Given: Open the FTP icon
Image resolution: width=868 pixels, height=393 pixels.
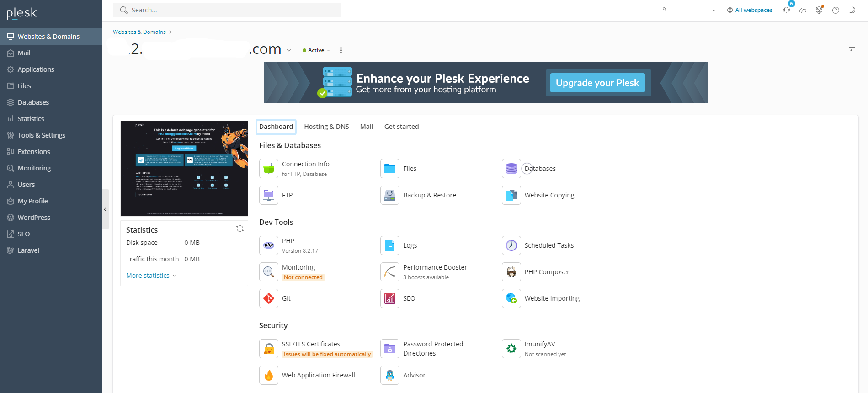Looking at the screenshot, I should [x=269, y=195].
